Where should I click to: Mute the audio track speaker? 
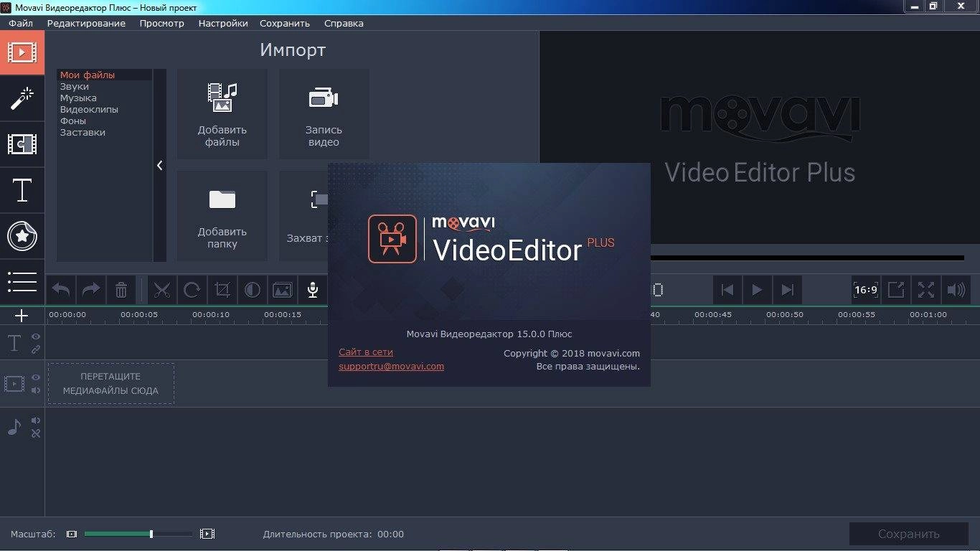point(35,420)
